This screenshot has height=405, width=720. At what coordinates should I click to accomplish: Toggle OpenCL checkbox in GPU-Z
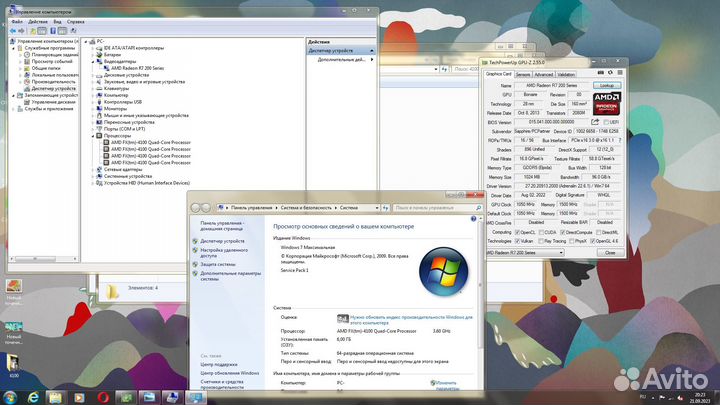click(518, 232)
